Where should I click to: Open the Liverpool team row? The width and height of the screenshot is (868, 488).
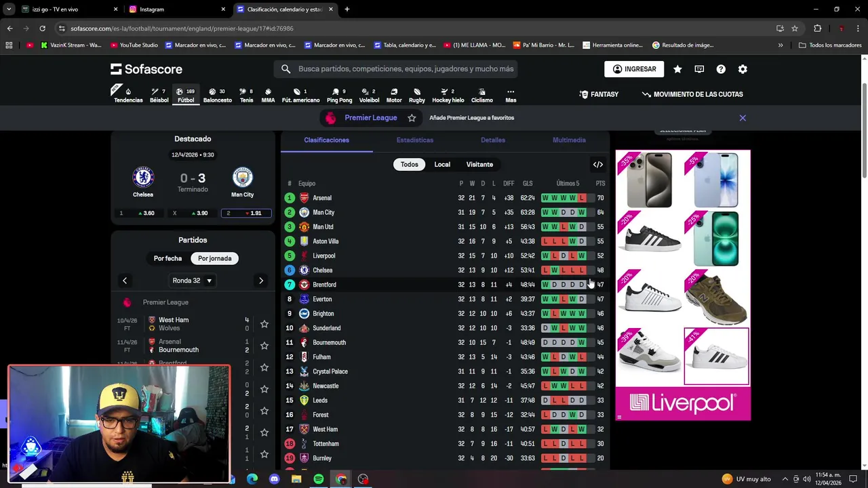tap(445, 256)
